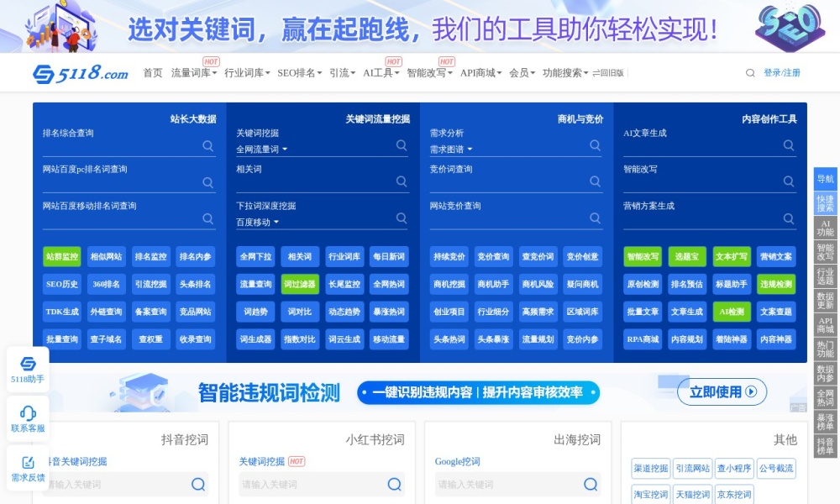Focus the 小红书挖词 keyword input
The width and height of the screenshot is (840, 504).
322,484
